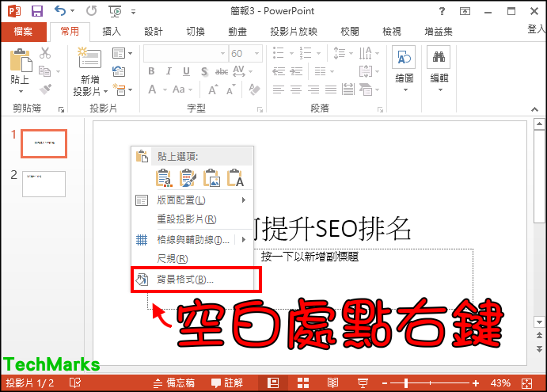Increase font size with larger A icon

coord(213,90)
